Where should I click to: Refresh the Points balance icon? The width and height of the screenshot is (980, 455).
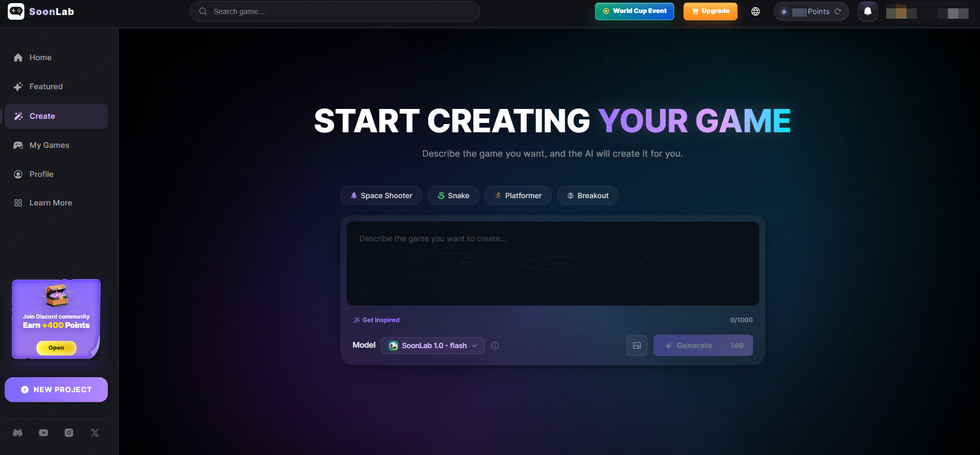click(837, 11)
